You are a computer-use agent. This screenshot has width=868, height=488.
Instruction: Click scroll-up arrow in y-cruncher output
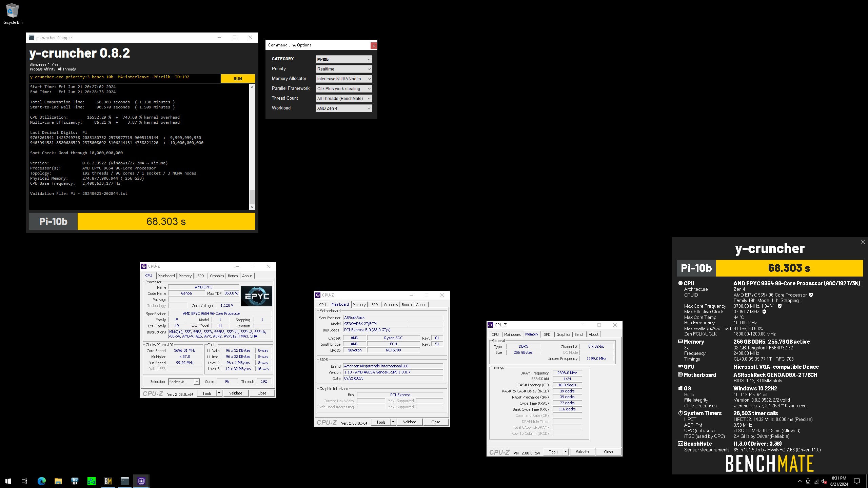pos(252,87)
